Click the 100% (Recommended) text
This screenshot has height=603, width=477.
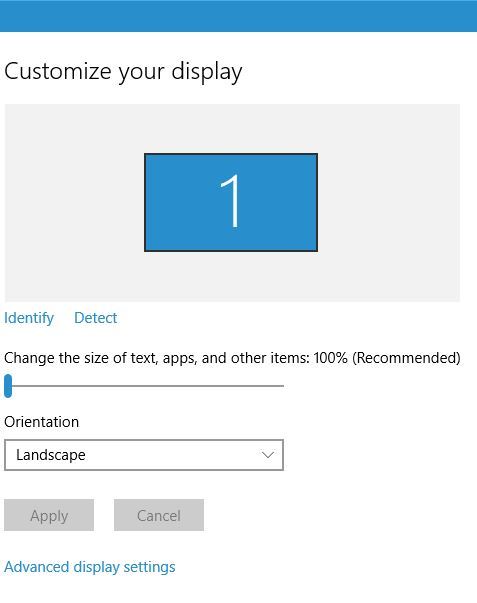[387, 358]
